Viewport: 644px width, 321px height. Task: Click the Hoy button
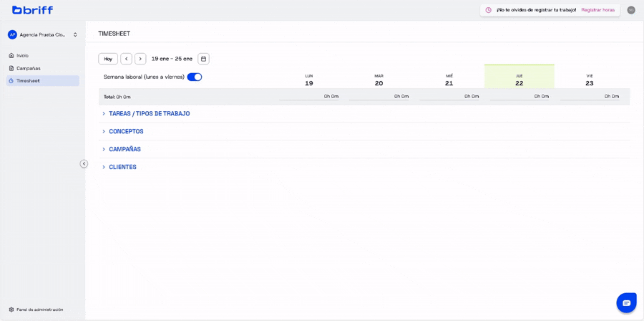point(108,59)
